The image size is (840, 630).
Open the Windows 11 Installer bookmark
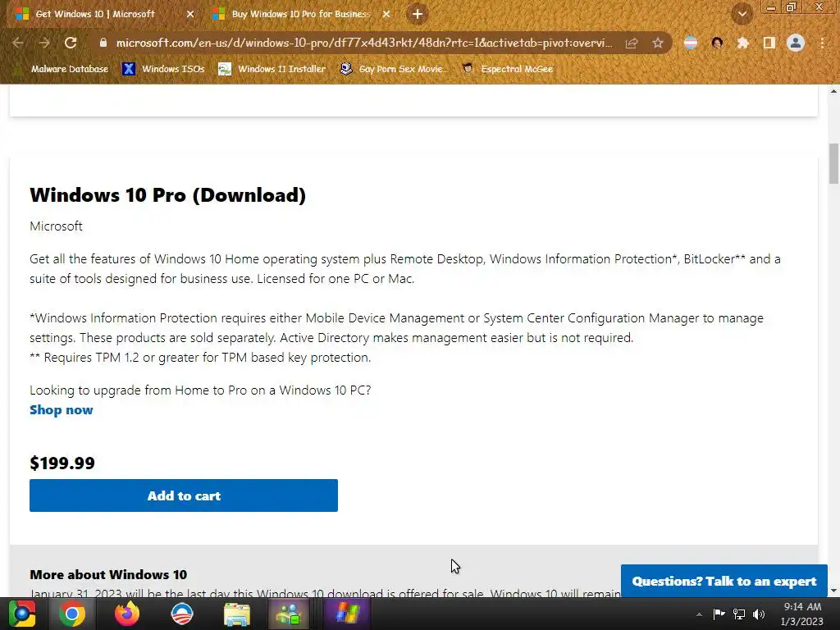[x=272, y=69]
